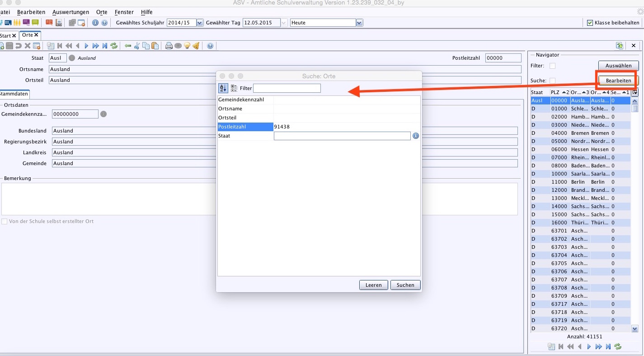Jump to last record in navigator footer
Image resolution: width=644 pixels, height=356 pixels.
[x=608, y=347]
